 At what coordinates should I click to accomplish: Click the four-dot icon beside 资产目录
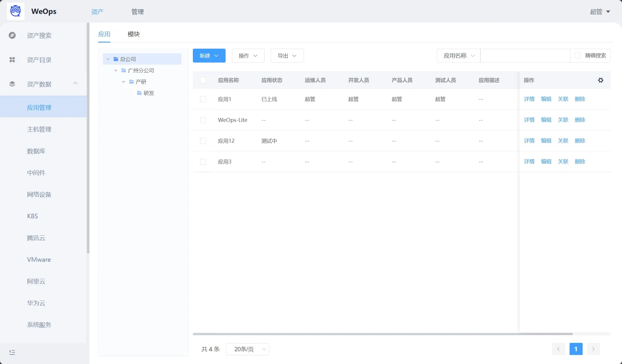point(12,60)
